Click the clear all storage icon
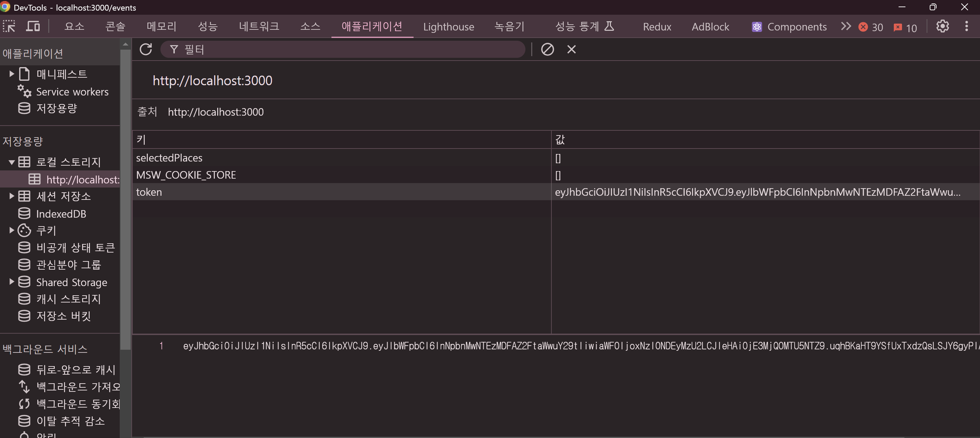 [x=547, y=50]
